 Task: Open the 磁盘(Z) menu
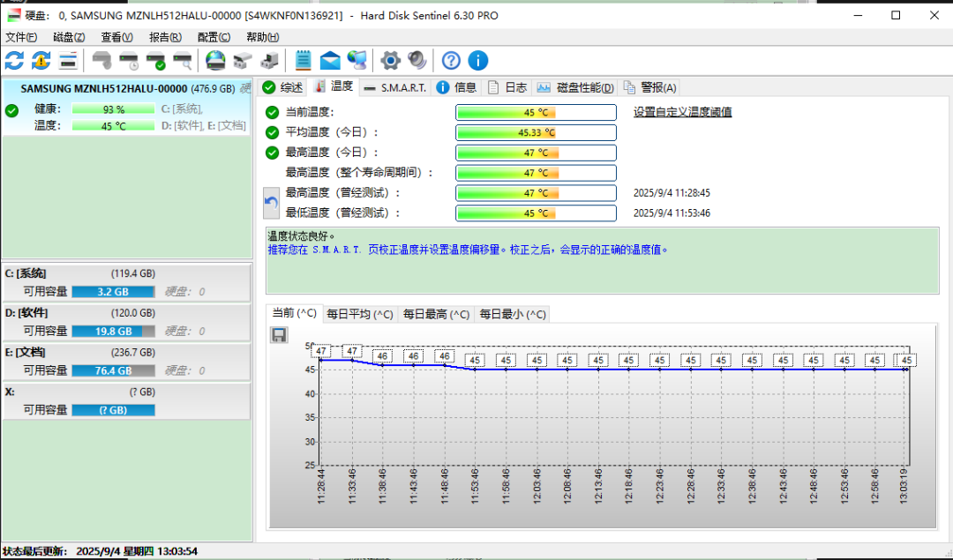pyautogui.click(x=69, y=37)
